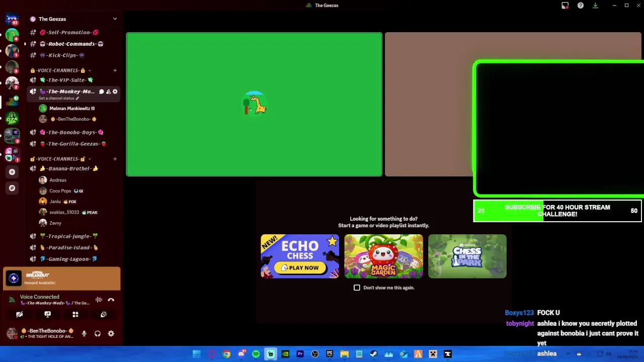Open the Robot-Commands text channel
Image resolution: width=644 pixels, height=362 pixels.
pyautogui.click(x=73, y=44)
